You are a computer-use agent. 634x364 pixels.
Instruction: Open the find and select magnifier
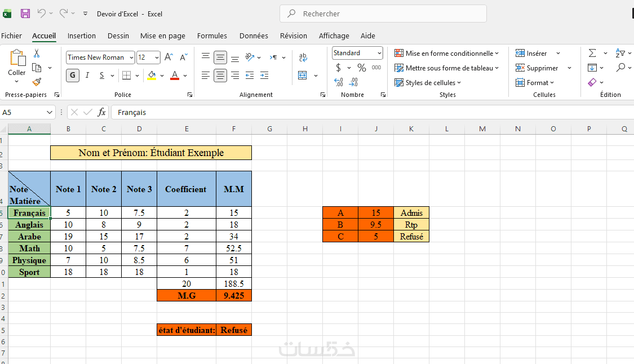[620, 68]
